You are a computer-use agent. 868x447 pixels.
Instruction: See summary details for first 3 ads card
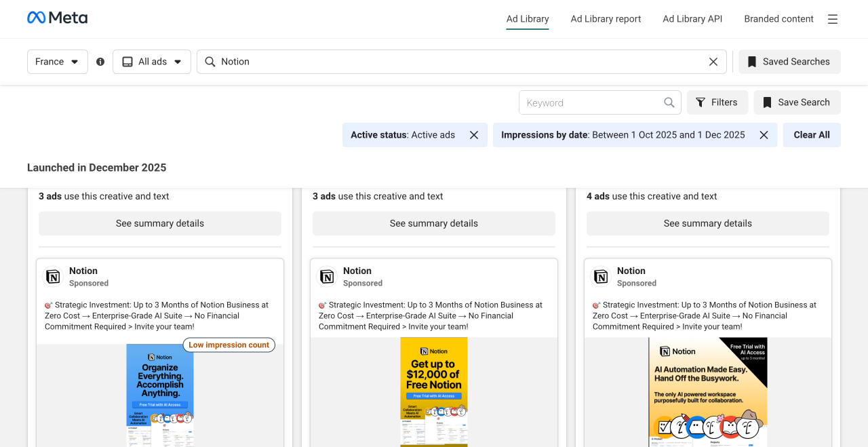click(x=160, y=223)
